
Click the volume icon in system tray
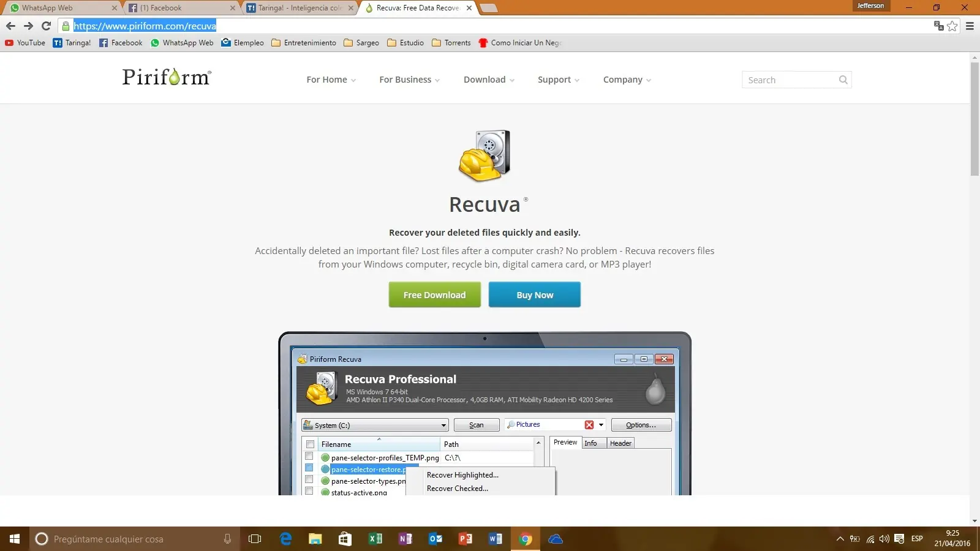[884, 539]
